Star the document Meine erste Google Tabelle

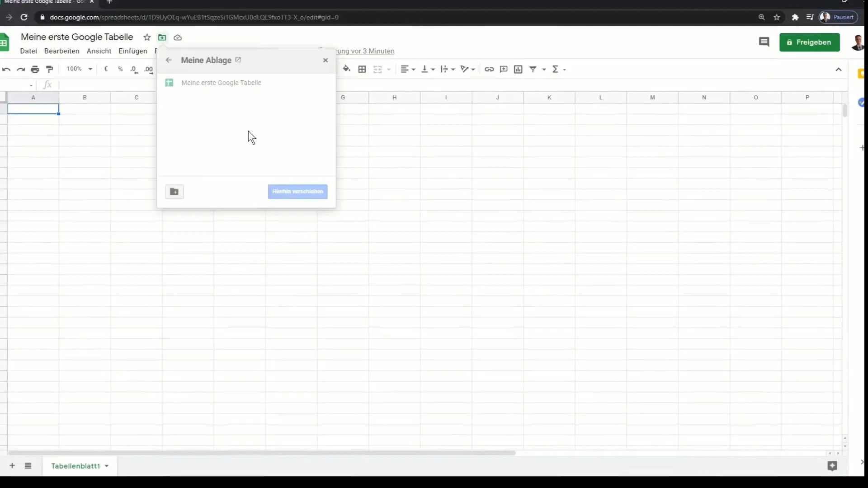click(147, 38)
